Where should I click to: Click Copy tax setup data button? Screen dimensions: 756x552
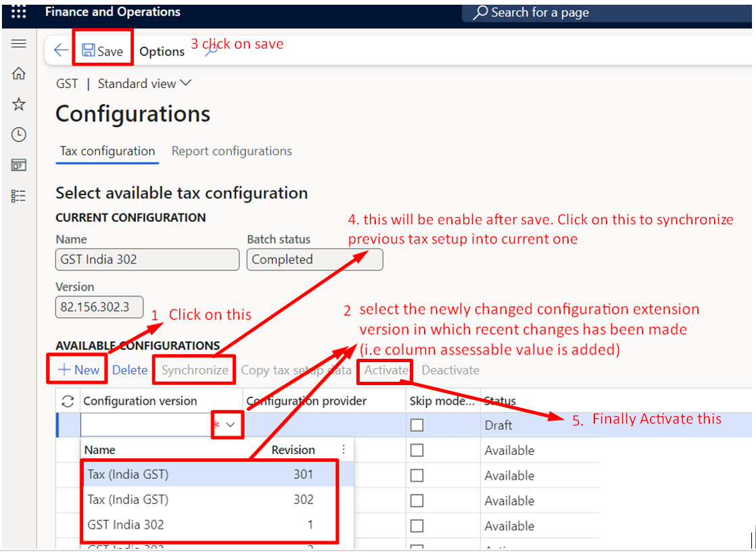click(x=296, y=370)
